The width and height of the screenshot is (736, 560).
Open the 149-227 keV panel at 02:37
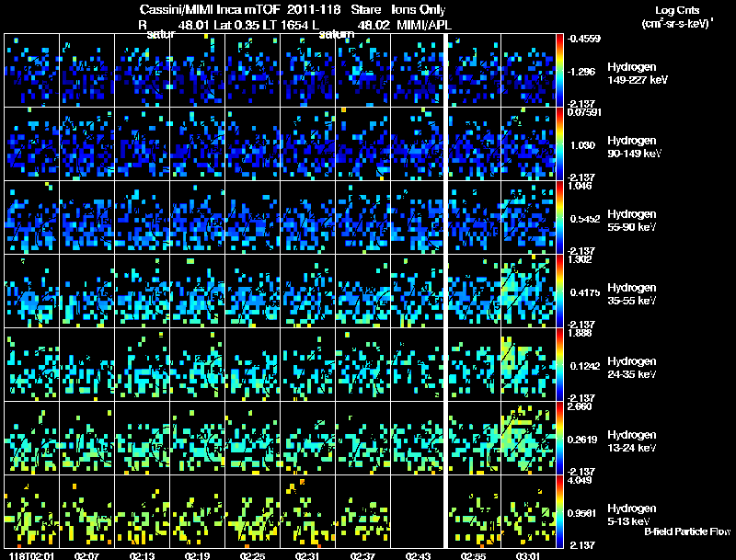362,71
